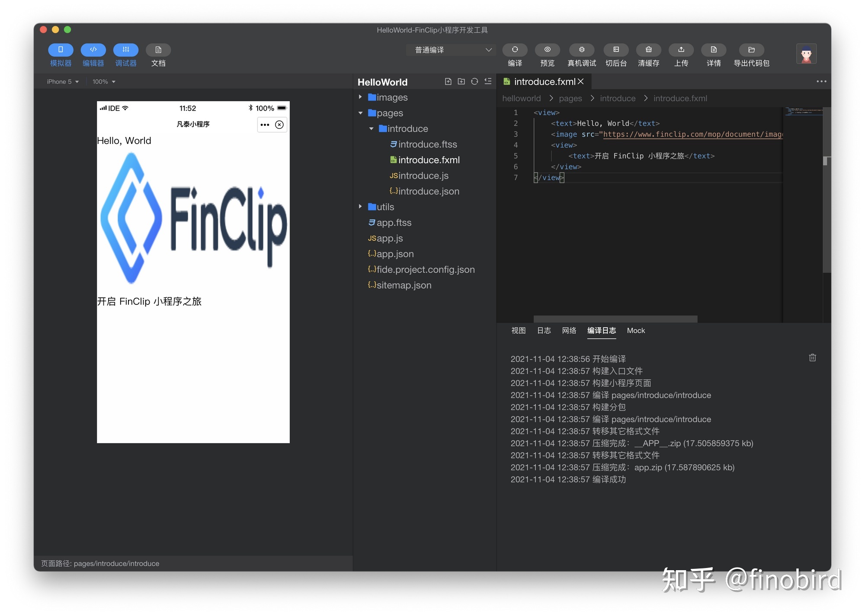Toggle the 调试器 debugger panel button
The height and width of the screenshot is (616, 865).
pyautogui.click(x=126, y=50)
